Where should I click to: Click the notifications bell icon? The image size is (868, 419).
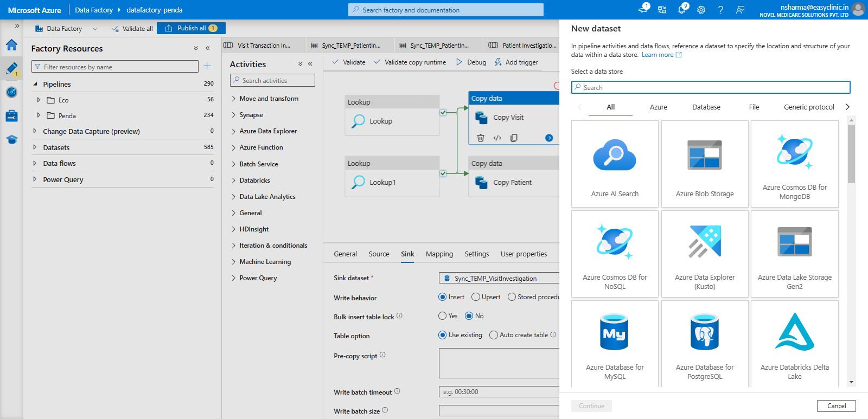point(681,10)
